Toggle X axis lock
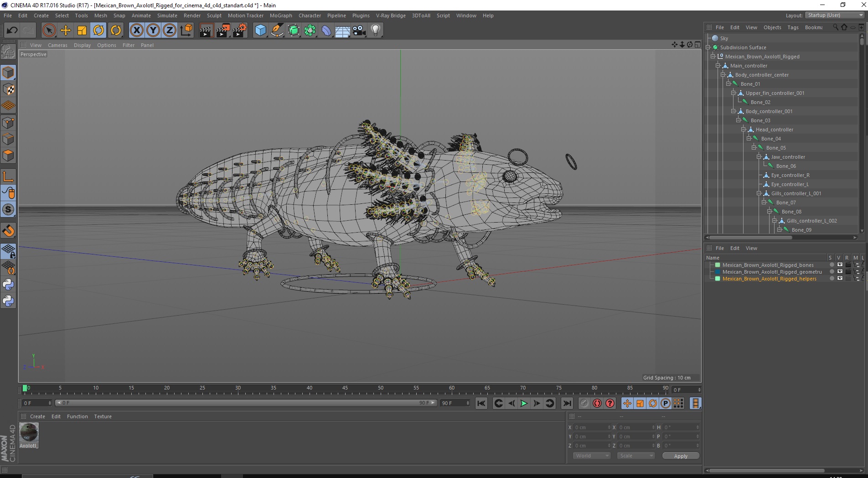The width and height of the screenshot is (868, 478). 136,31
